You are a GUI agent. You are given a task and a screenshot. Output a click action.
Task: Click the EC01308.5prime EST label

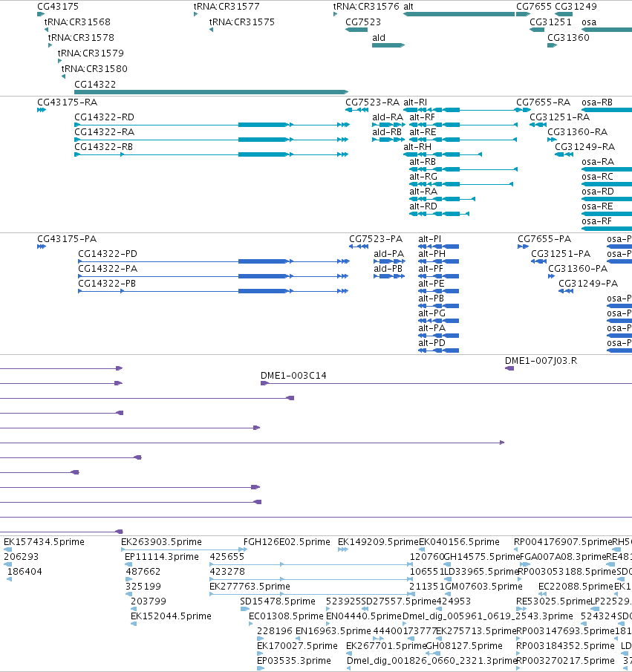pyautogui.click(x=286, y=616)
